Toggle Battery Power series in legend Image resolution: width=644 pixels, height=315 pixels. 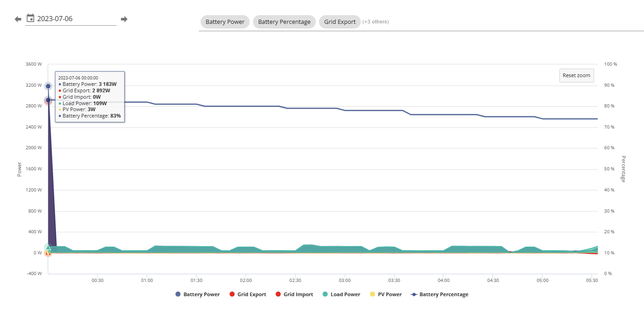[x=197, y=294]
